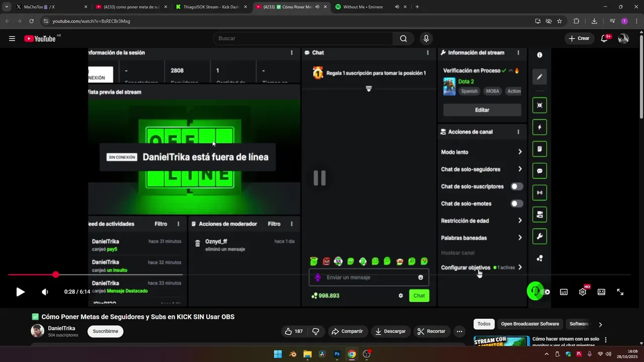Image resolution: width=644 pixels, height=362 pixels.
Task: Open Blender from the taskbar
Action: click(x=293, y=354)
